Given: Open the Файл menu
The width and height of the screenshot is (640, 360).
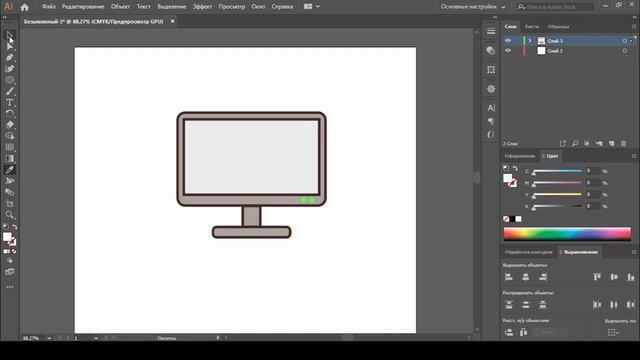Looking at the screenshot, I should point(49,7).
